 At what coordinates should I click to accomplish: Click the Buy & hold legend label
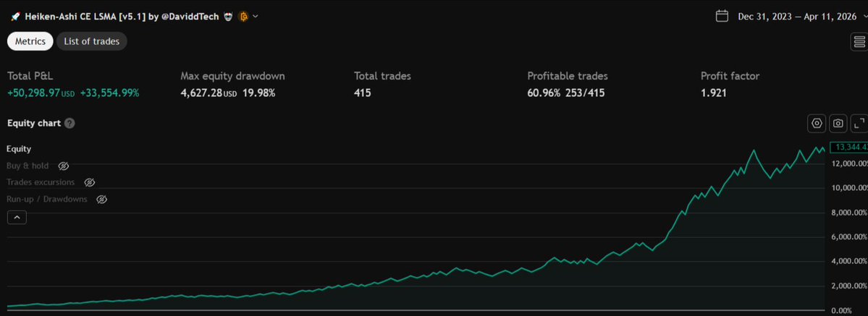[x=28, y=166]
